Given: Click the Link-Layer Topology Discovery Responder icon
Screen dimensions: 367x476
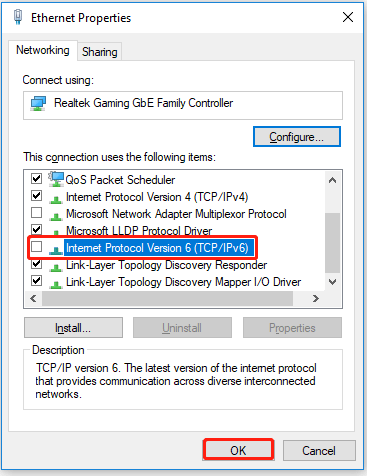Looking at the screenshot, I should click(56, 267).
